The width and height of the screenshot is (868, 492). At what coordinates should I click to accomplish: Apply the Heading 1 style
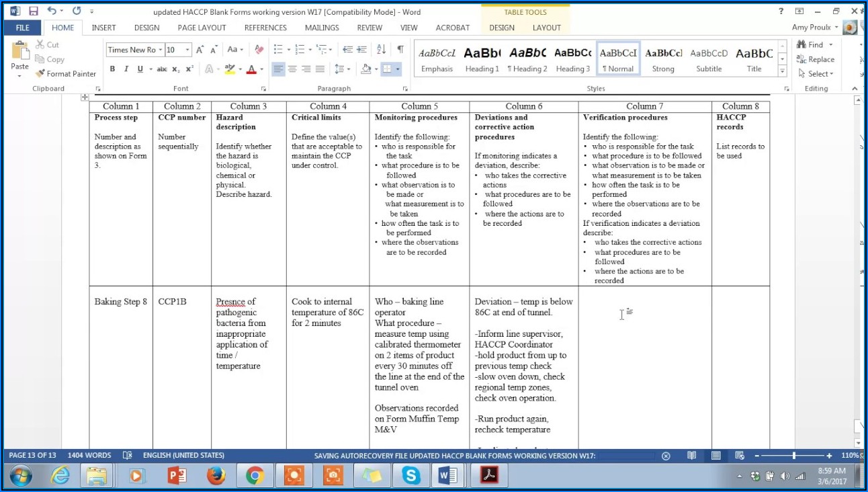tap(482, 60)
